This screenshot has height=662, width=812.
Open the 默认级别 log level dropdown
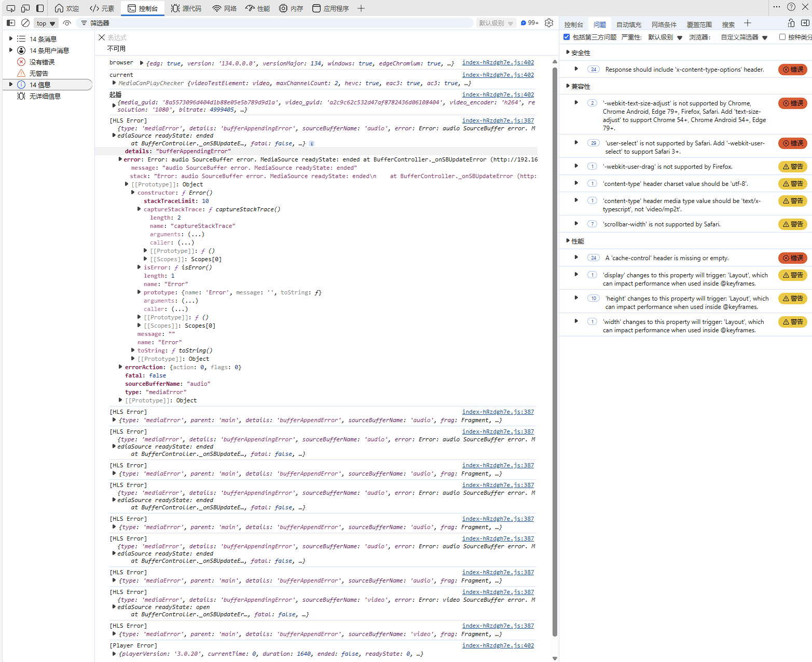[x=496, y=23]
